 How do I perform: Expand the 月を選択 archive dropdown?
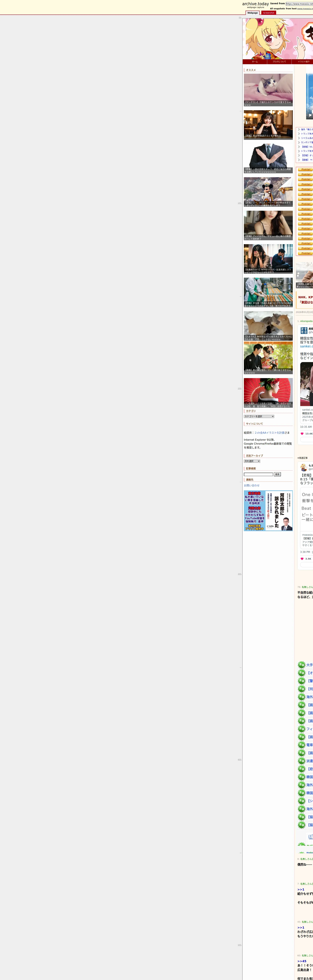coord(252,461)
